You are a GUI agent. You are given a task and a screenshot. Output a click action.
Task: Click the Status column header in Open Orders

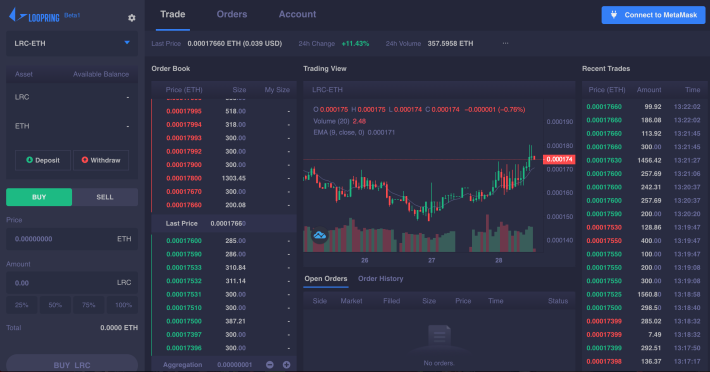[x=558, y=301]
